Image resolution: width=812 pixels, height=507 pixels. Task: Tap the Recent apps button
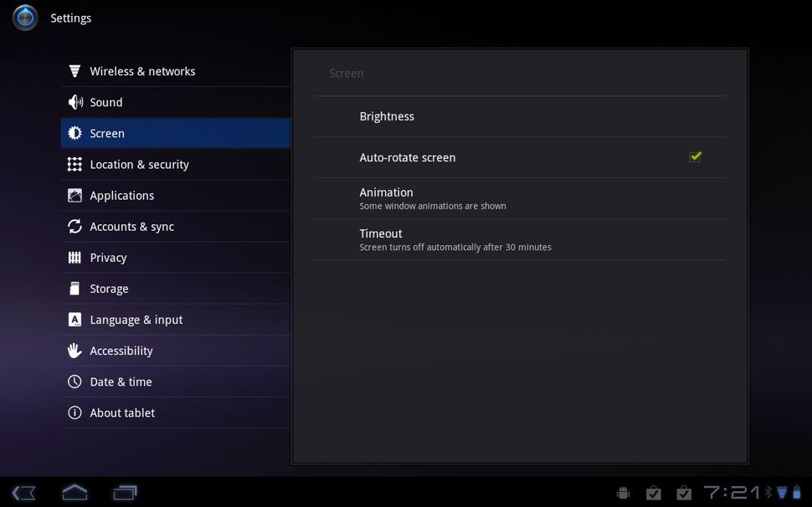[126, 492]
